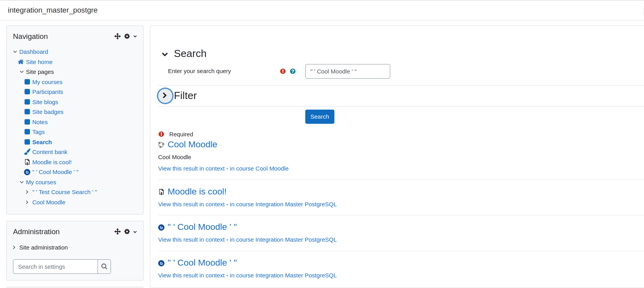Viewport: 644px width, 288px height.
Task: Click the search query input field
Action: [x=348, y=71]
